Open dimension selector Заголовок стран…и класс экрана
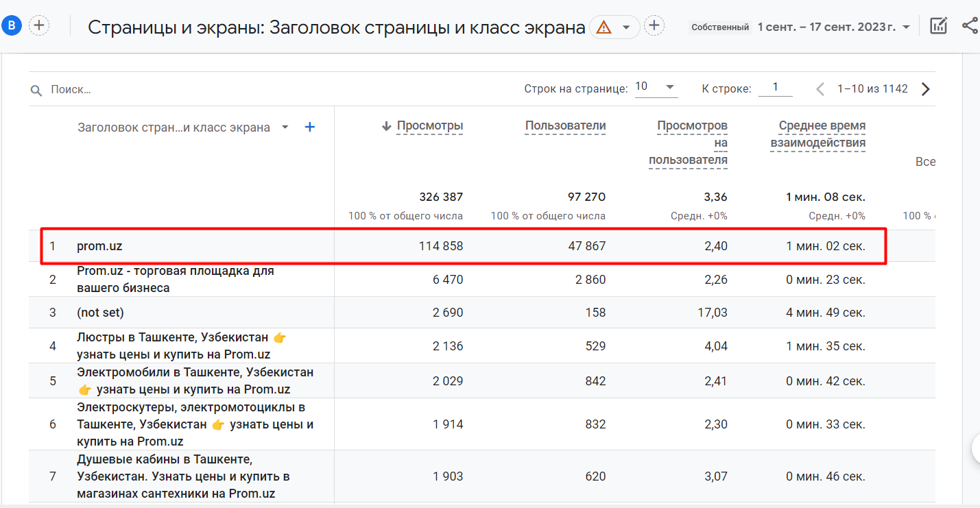The height and width of the screenshot is (508, 980). [x=183, y=128]
